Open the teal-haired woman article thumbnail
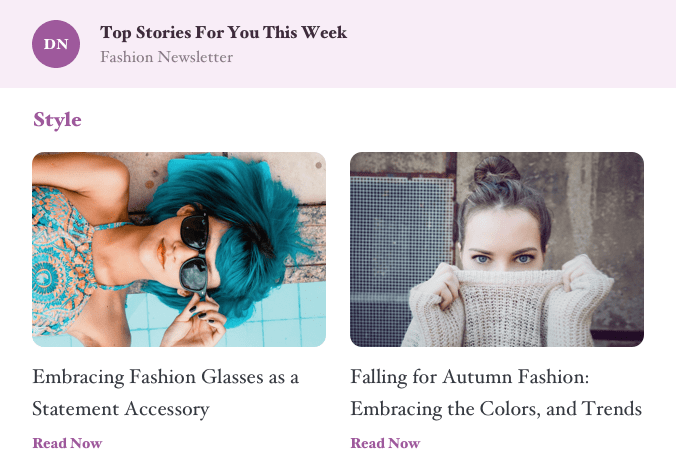Screen dimensions: 676x476 click(x=179, y=249)
